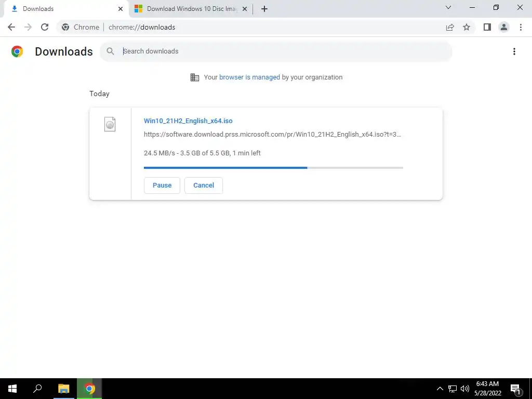This screenshot has height=399, width=532.
Task: Open Windows taskbar search
Action: coord(37,389)
